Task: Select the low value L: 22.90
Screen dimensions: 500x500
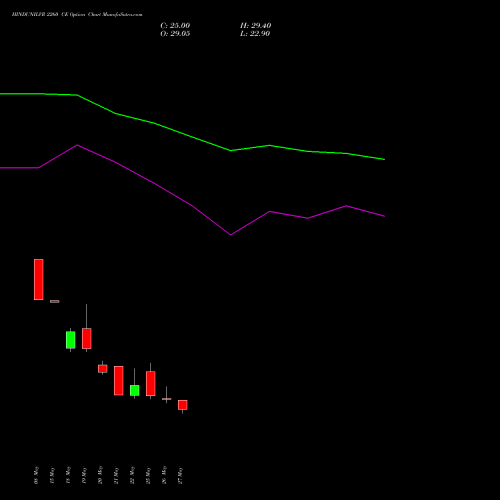Action: pos(255,34)
